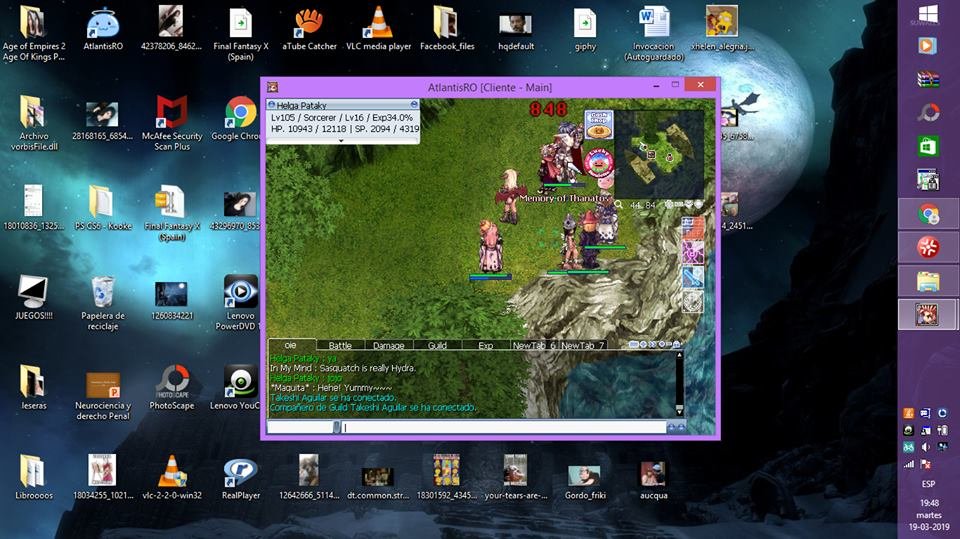Open the Gordo_friki image thumbnail
Image resolution: width=960 pixels, height=539 pixels.
[x=585, y=481]
